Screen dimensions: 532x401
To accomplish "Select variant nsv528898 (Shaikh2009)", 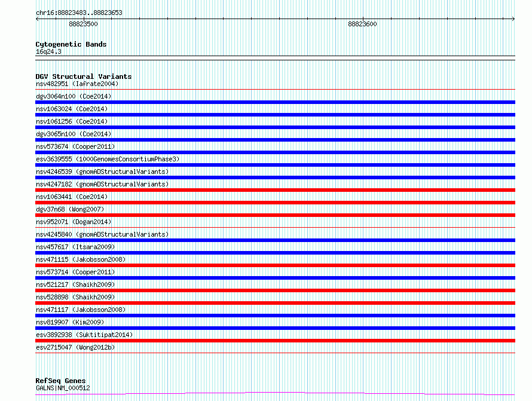I will pos(75,297).
